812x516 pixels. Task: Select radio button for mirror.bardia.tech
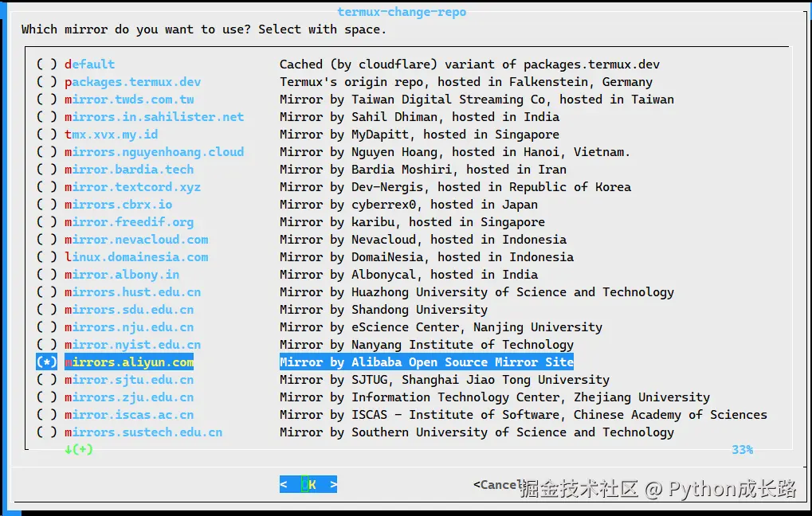coord(46,170)
